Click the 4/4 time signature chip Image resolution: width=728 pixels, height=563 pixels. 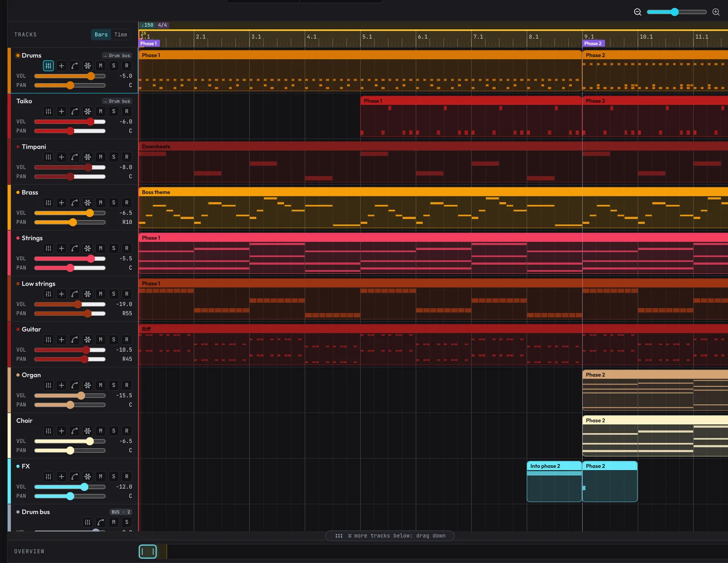pyautogui.click(x=162, y=25)
